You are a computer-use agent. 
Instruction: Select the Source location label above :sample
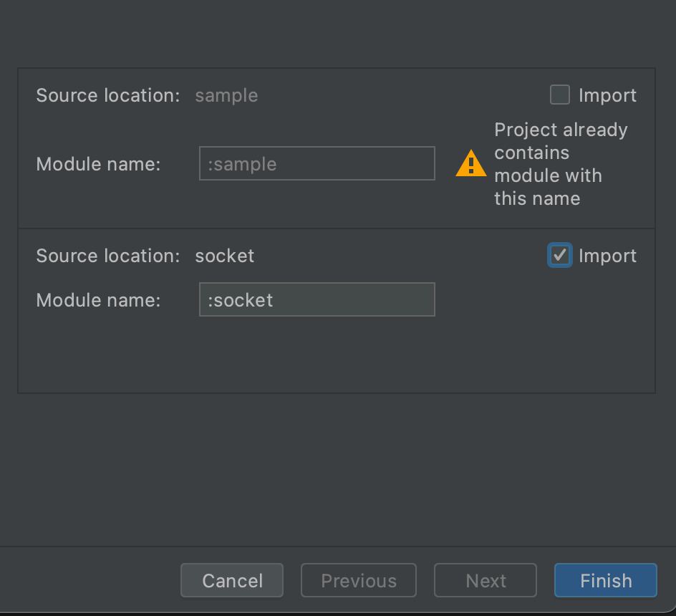click(108, 95)
